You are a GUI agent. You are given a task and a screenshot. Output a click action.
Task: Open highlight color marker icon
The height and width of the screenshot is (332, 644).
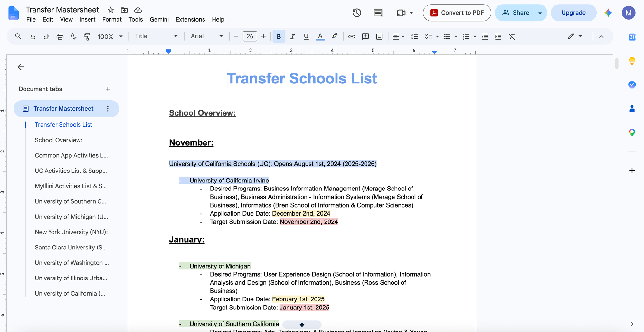[x=335, y=36]
